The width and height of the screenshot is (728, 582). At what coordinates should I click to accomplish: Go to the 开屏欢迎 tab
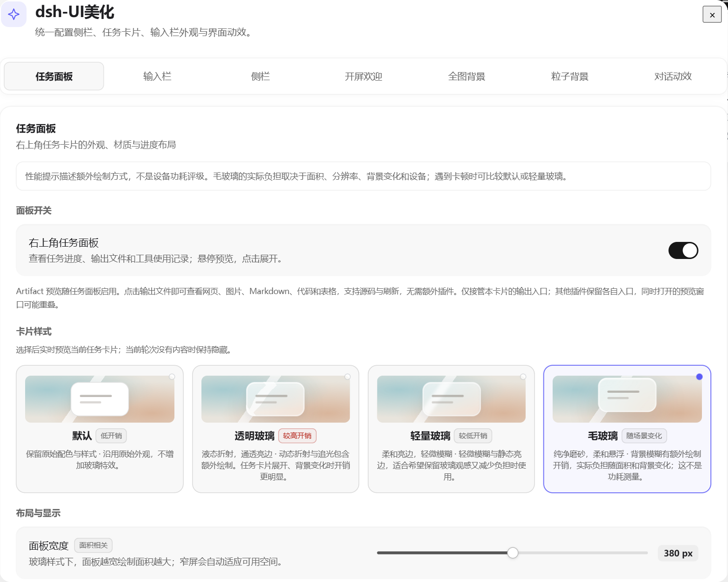point(364,76)
